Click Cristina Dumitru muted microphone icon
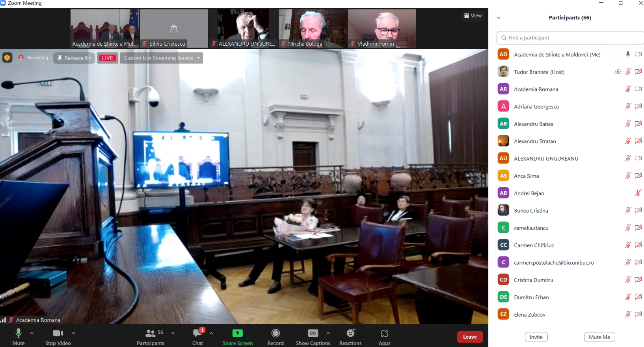This screenshot has width=644, height=347. [628, 280]
